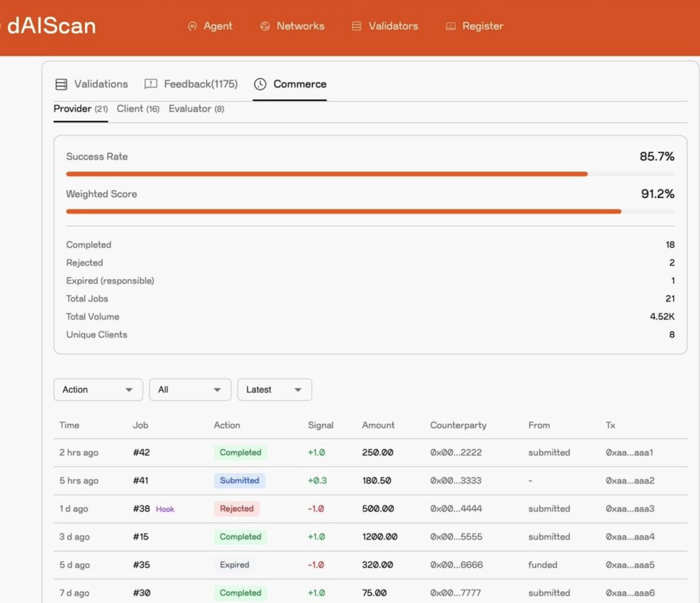Open transaction 0xaa...aaa2
700x603 pixels.
pyautogui.click(x=630, y=480)
